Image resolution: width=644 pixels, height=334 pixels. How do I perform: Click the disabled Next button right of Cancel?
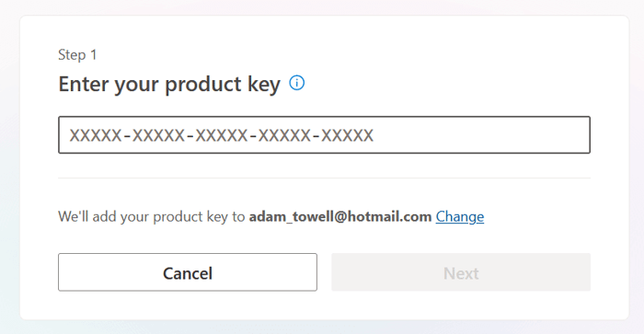[461, 272]
